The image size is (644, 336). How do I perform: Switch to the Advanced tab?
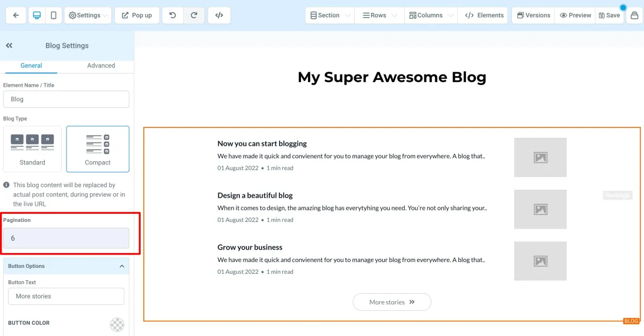pos(101,65)
